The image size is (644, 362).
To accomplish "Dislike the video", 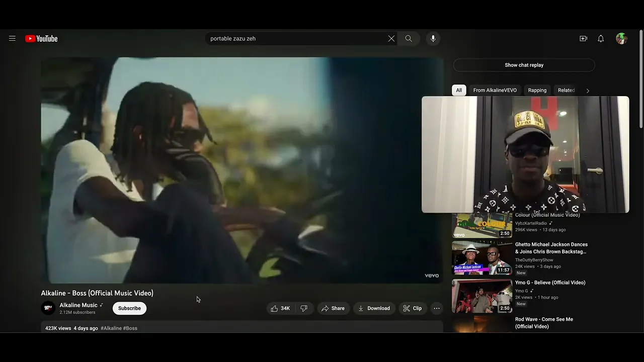I will [304, 308].
